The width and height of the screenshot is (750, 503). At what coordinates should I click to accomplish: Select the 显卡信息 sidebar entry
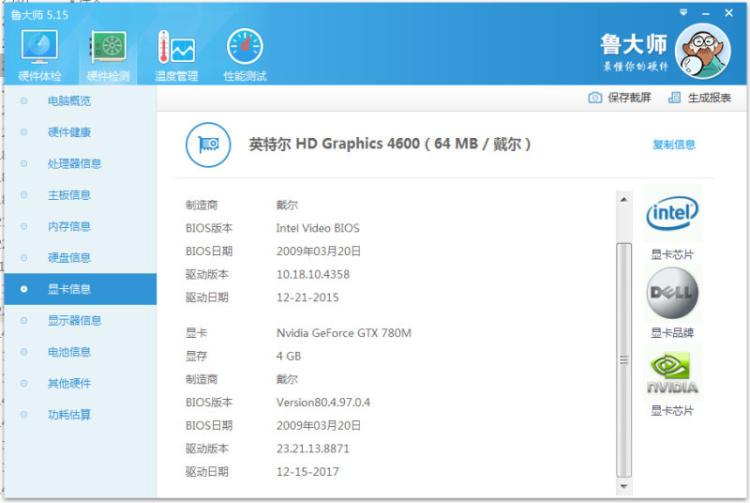80,289
